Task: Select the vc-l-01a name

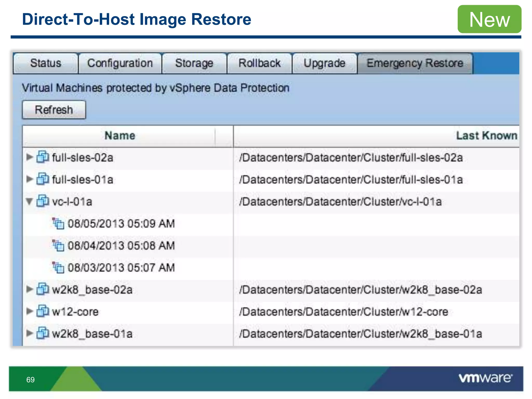Action: (x=72, y=202)
